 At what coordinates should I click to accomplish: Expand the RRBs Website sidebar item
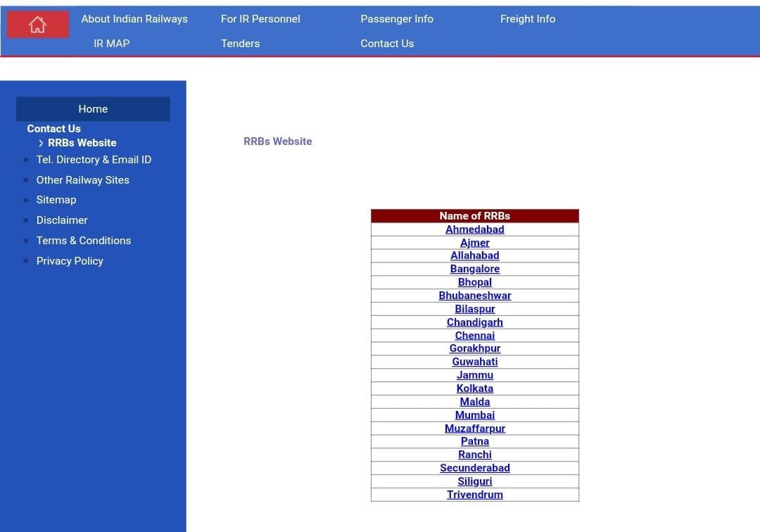[82, 143]
